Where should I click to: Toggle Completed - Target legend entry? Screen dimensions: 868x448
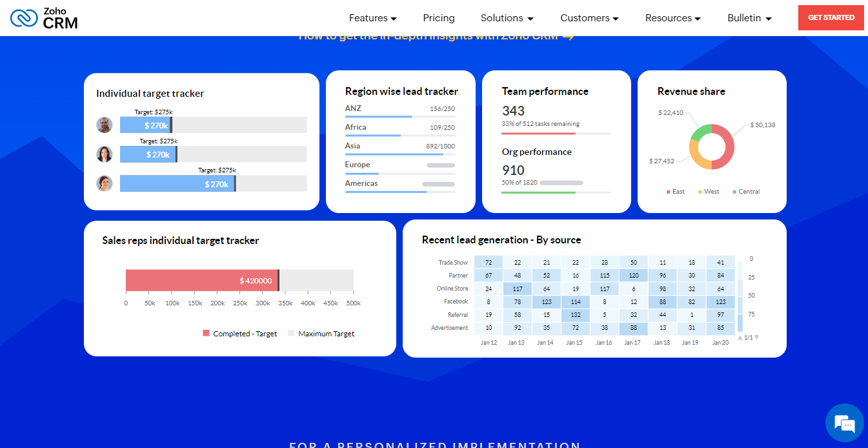(240, 334)
